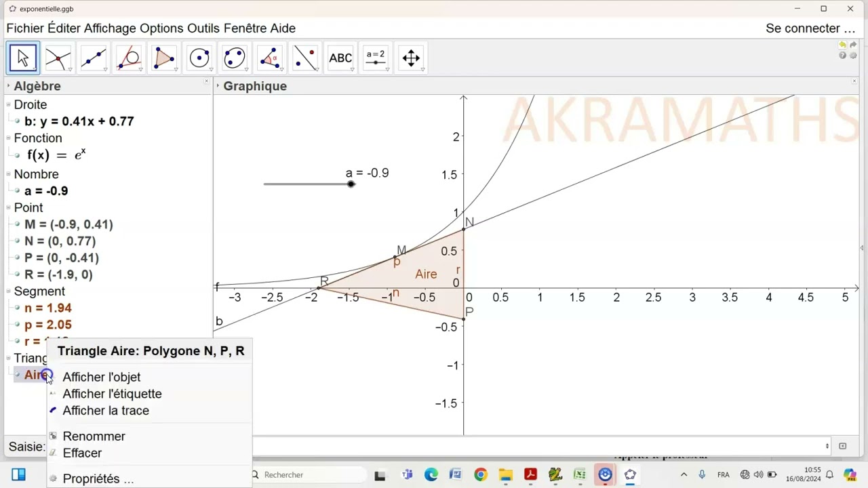Select the Polygon tool
Image resolution: width=868 pixels, height=488 pixels.
pyautogui.click(x=164, y=58)
